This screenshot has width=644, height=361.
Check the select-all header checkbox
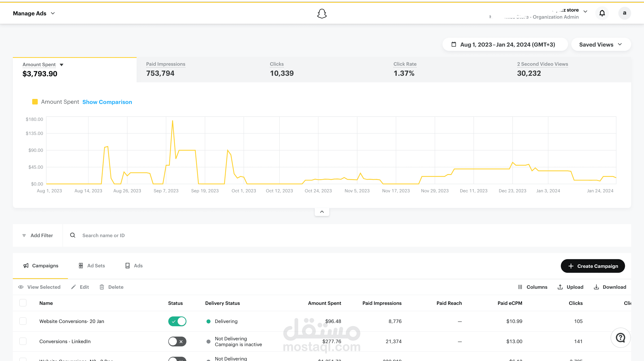[x=23, y=303]
